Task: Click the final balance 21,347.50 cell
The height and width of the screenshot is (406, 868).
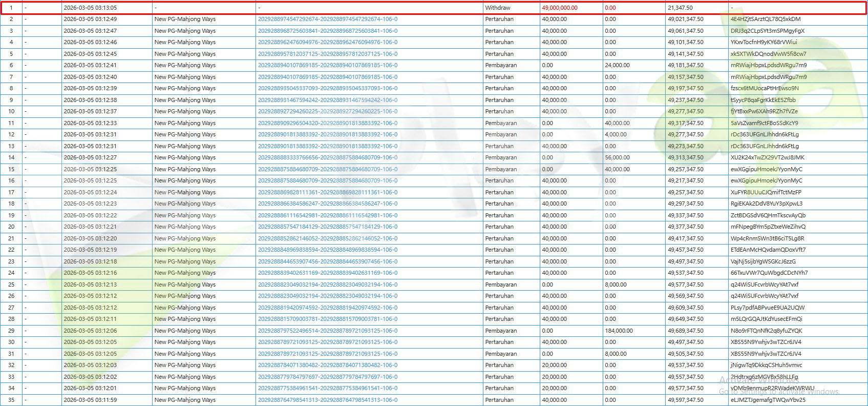Action: click(x=680, y=8)
